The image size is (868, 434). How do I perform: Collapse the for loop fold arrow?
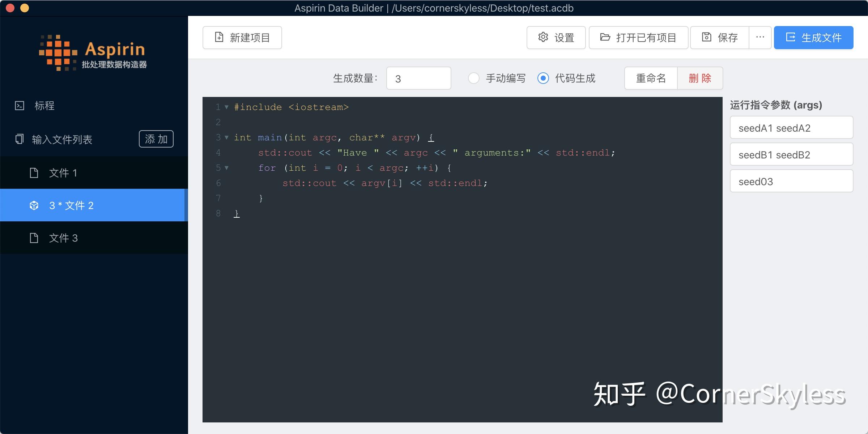coord(227,168)
